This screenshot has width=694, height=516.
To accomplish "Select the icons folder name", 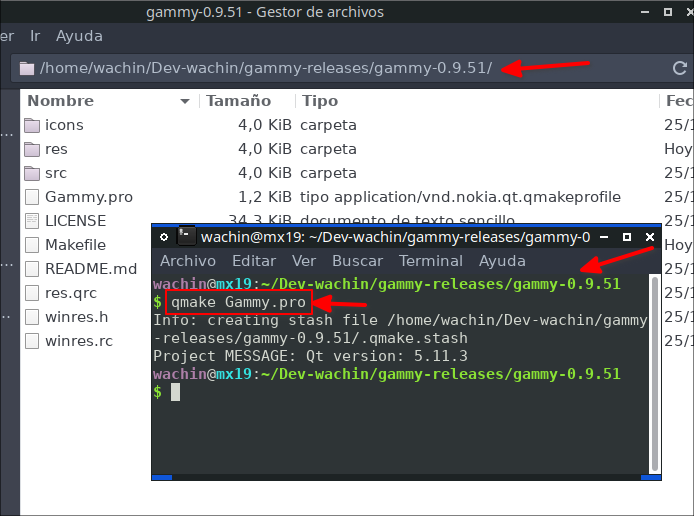I will pos(64,125).
